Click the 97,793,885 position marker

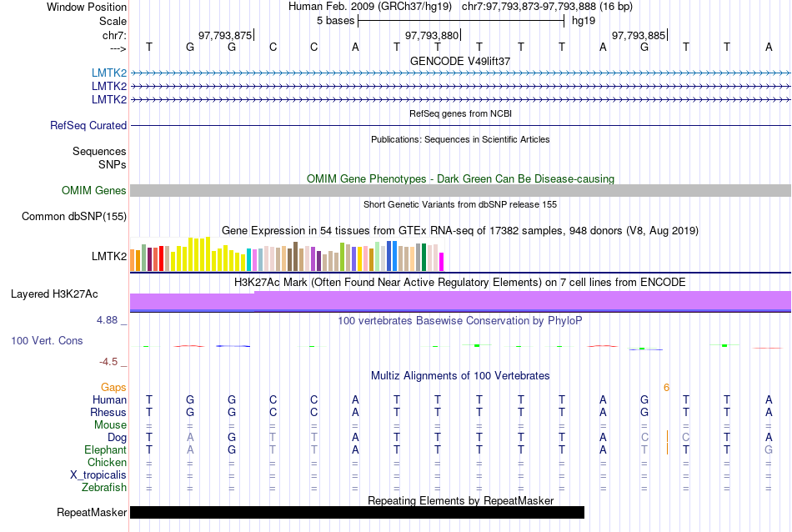click(x=639, y=35)
